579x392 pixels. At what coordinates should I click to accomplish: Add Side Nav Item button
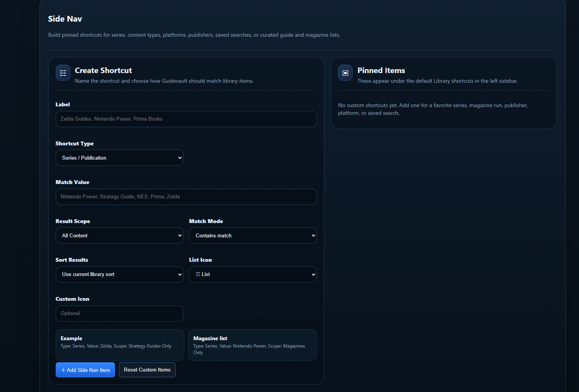85,370
